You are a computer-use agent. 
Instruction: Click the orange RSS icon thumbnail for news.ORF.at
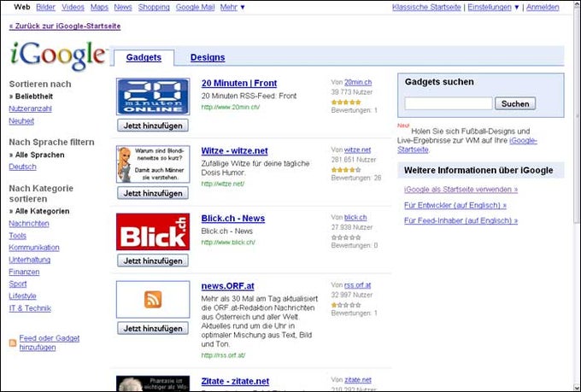153,300
